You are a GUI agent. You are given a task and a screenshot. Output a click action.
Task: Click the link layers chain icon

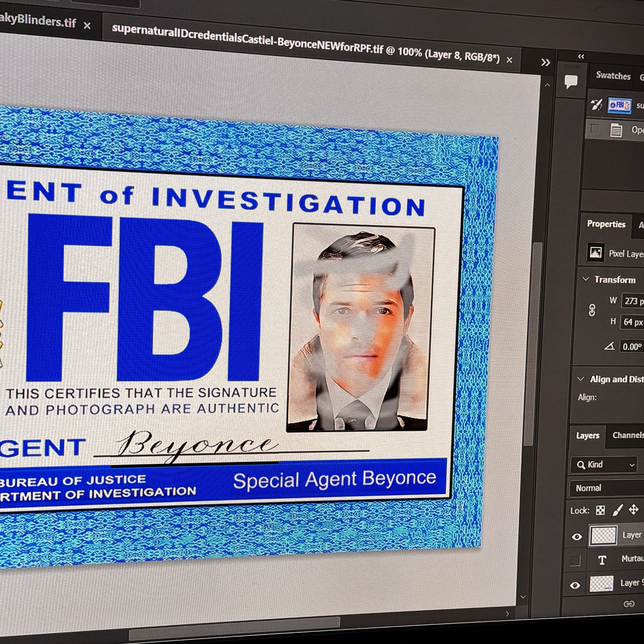click(x=629, y=604)
